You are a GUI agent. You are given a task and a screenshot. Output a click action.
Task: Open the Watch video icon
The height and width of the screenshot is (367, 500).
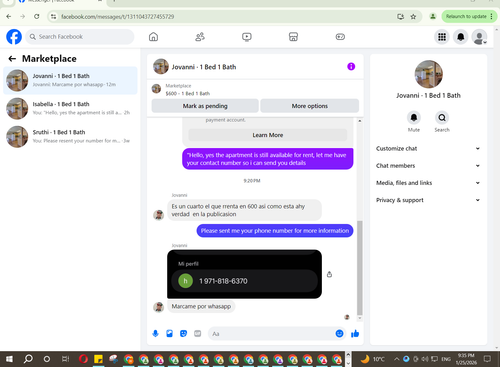pos(247,37)
